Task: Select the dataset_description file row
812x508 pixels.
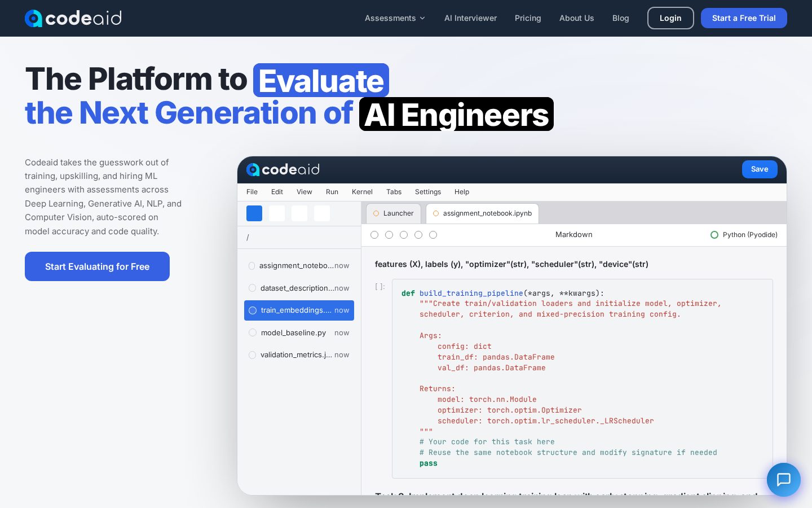Action: (299, 288)
